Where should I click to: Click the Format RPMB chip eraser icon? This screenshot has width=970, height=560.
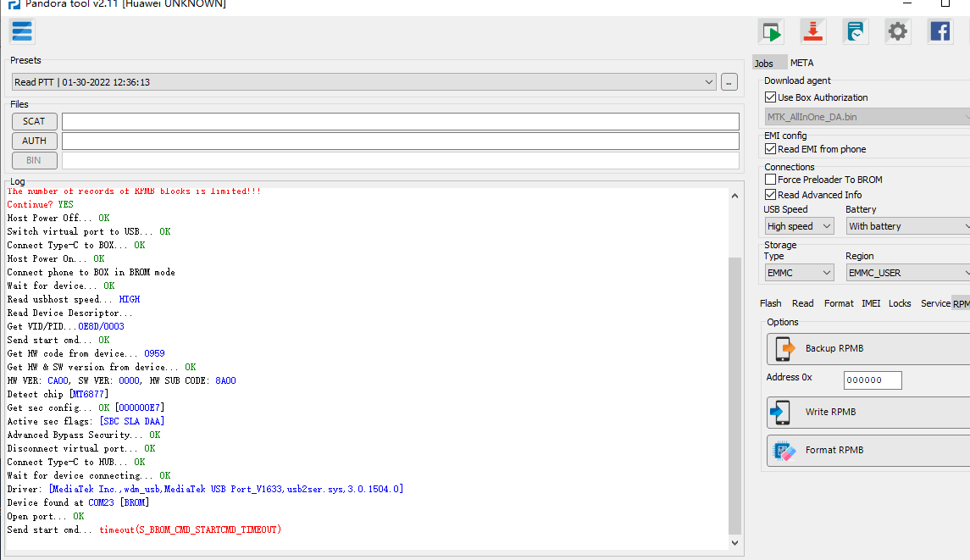pyautogui.click(x=784, y=451)
